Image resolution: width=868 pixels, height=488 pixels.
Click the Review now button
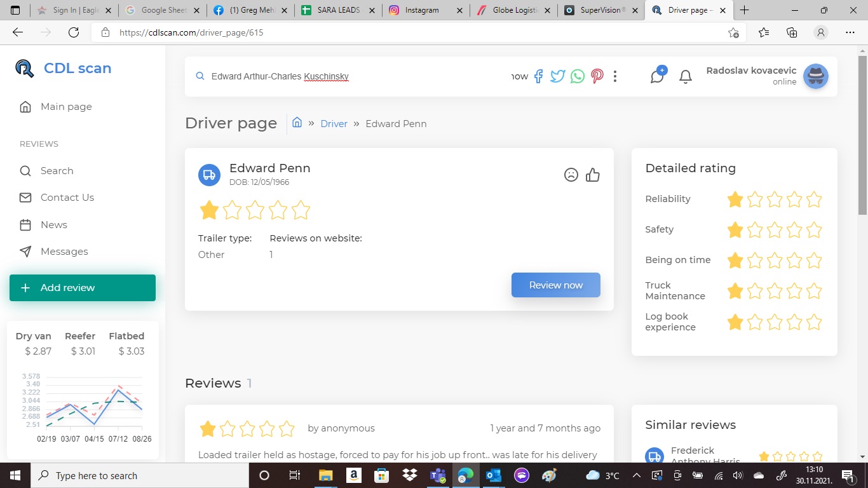(x=555, y=285)
